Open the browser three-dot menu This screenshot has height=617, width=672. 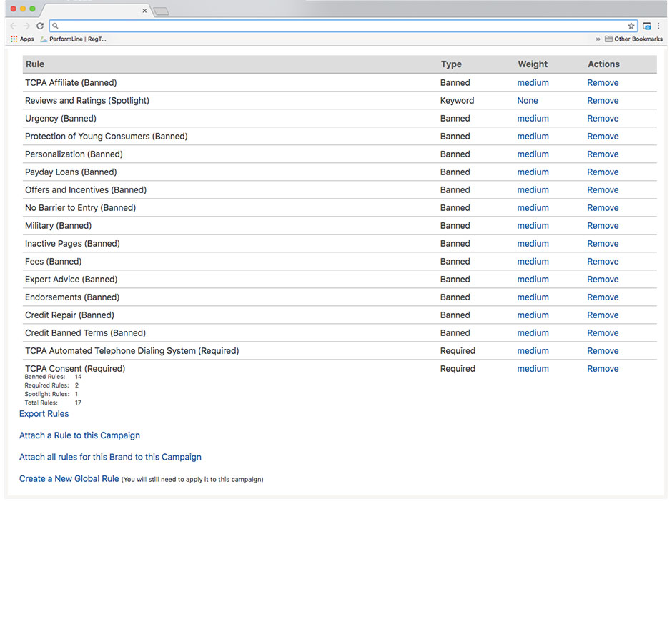pos(658,26)
